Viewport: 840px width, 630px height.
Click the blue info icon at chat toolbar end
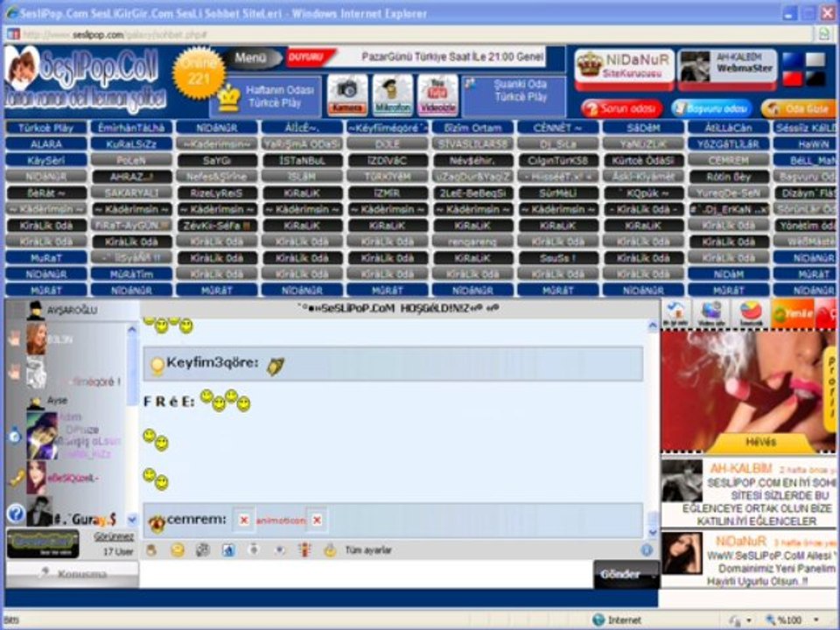click(647, 550)
